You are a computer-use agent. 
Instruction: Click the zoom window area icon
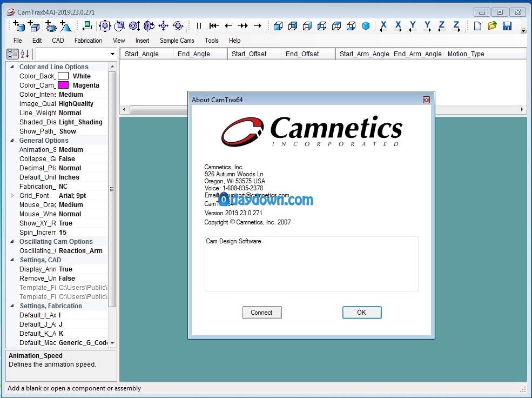point(119,26)
